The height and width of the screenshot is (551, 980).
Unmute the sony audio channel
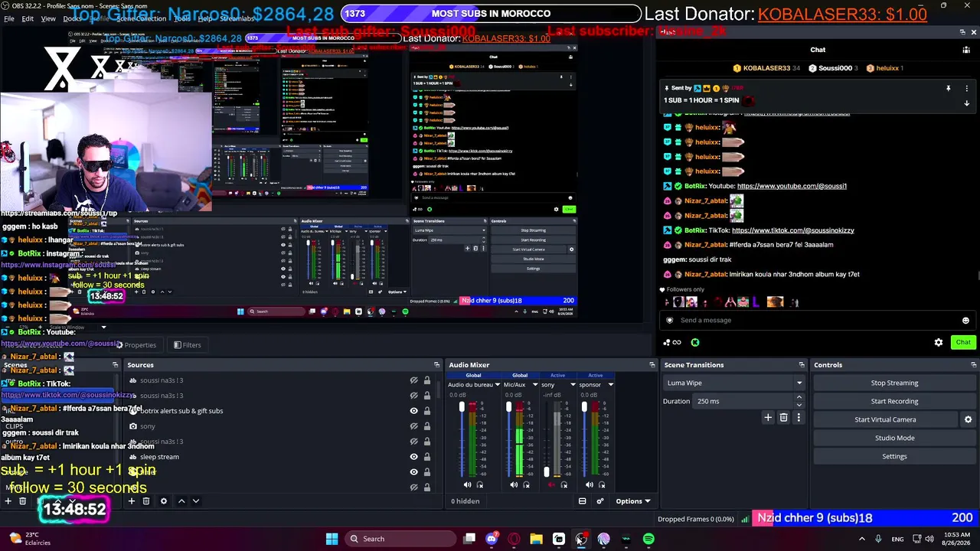pos(551,484)
